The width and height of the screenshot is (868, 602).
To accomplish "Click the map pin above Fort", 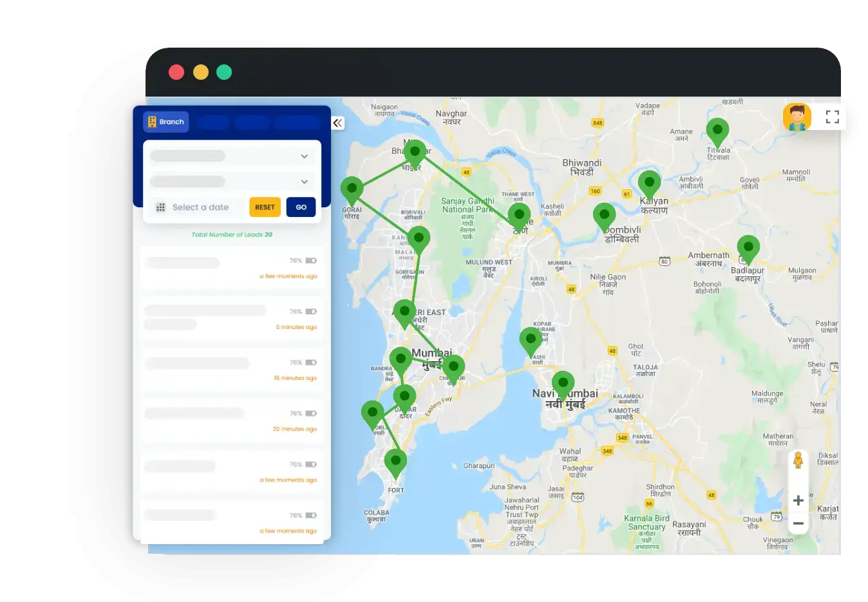I will point(395,464).
